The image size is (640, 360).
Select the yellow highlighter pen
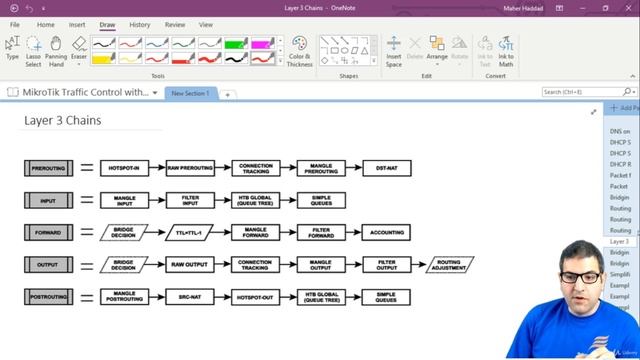point(104,58)
